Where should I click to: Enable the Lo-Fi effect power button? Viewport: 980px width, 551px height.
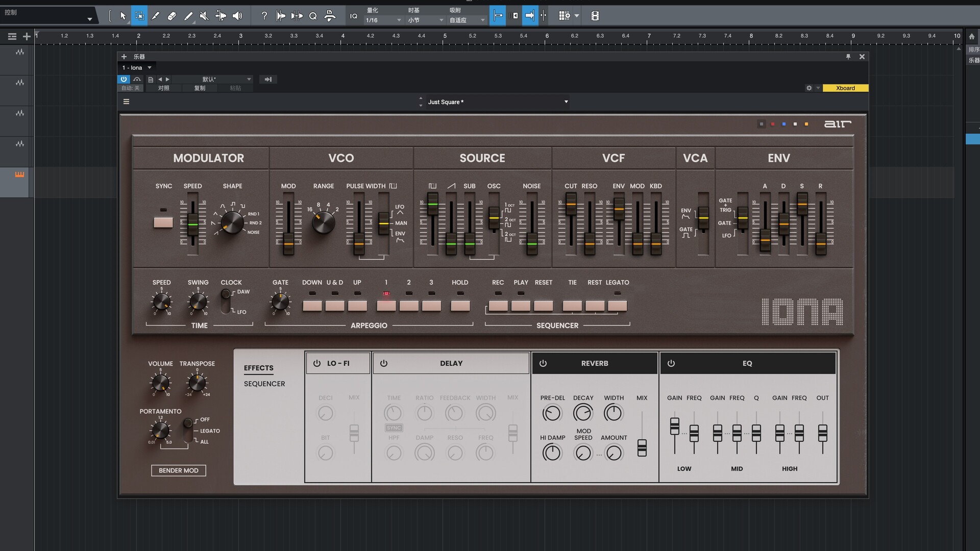tap(317, 363)
